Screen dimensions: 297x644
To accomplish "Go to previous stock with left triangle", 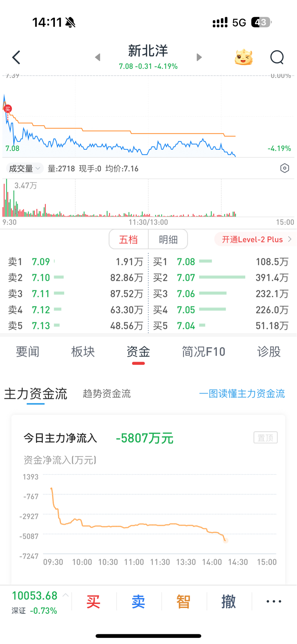I will click(x=98, y=57).
